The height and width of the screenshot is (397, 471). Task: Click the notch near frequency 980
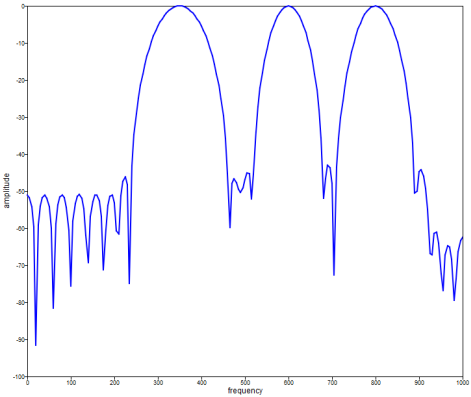[x=454, y=299]
